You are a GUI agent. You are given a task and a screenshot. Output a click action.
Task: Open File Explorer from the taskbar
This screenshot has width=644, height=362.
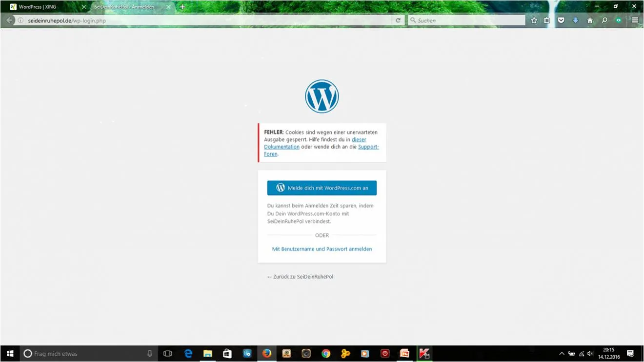tap(208, 354)
